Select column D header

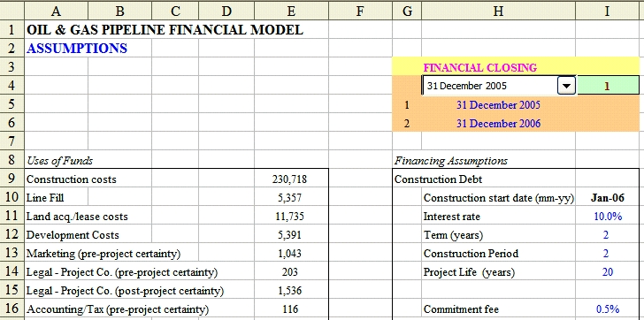(x=226, y=11)
